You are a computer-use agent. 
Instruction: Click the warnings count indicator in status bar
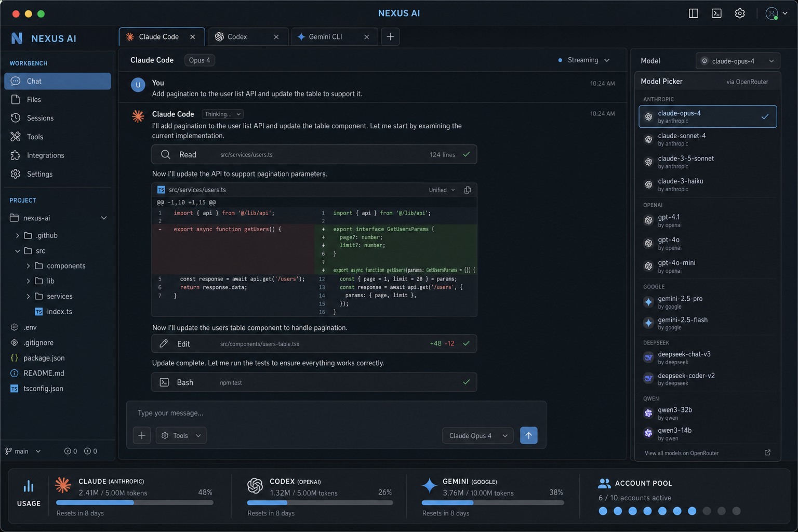91,451
